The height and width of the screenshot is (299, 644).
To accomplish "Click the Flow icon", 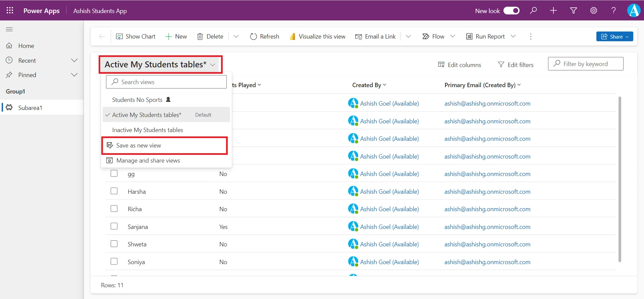I will 426,36.
